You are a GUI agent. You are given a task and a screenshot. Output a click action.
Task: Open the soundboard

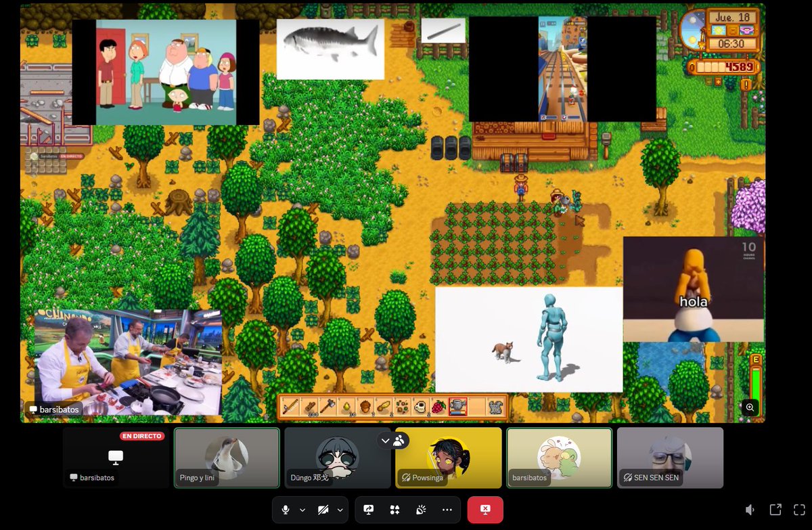point(421,510)
